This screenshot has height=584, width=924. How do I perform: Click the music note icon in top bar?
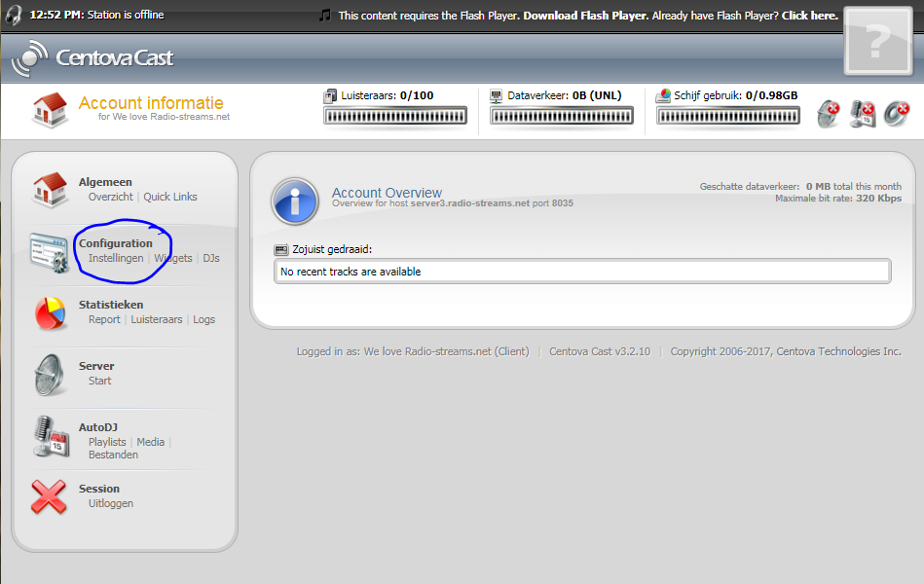324,16
